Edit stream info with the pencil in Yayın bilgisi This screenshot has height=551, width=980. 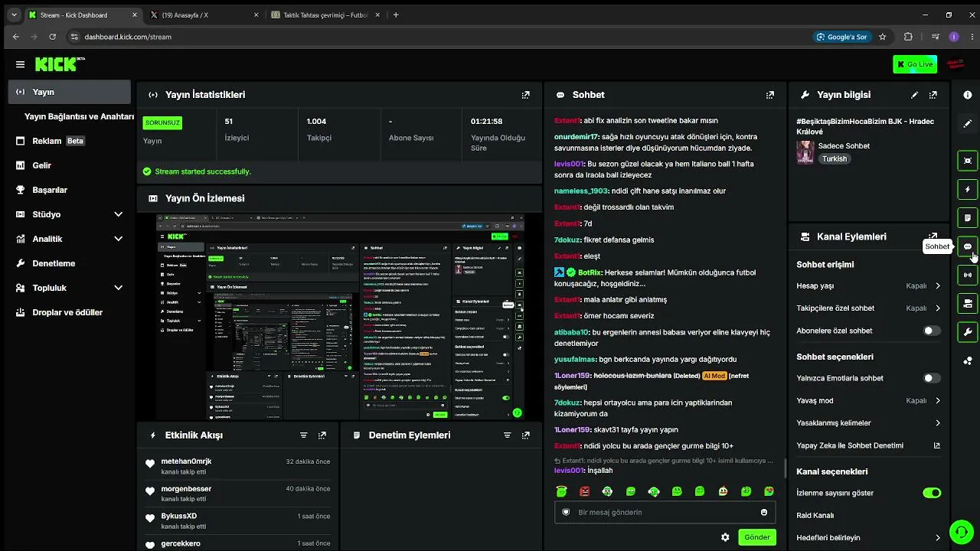click(914, 95)
